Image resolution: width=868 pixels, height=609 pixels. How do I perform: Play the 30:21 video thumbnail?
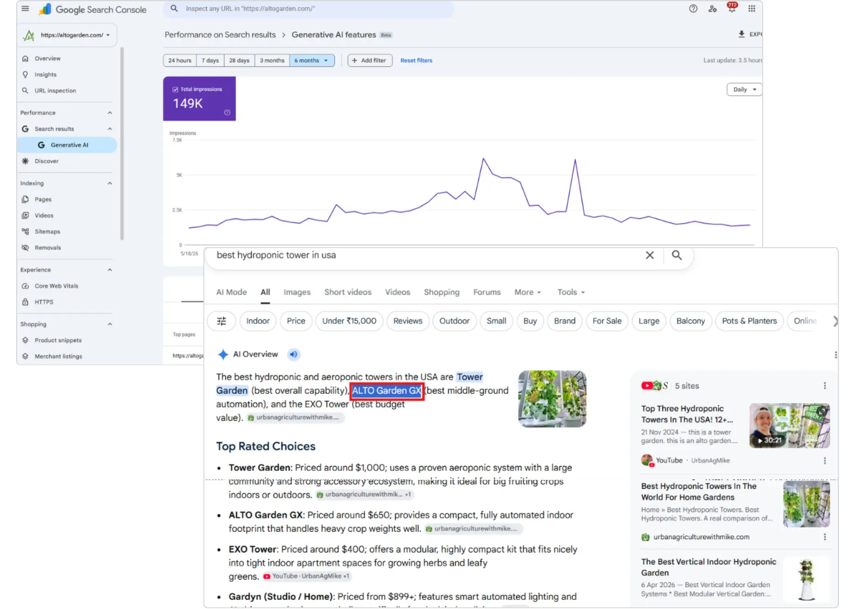coord(789,426)
